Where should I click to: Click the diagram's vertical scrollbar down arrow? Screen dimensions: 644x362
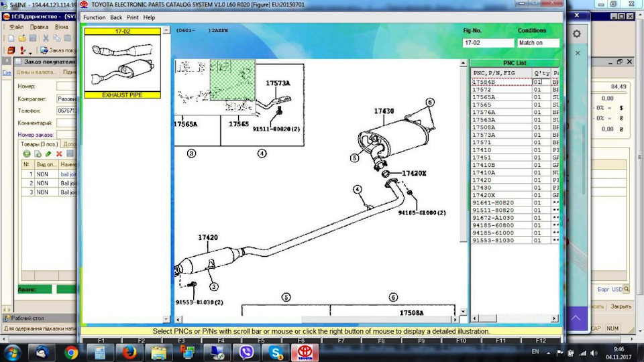463,312
